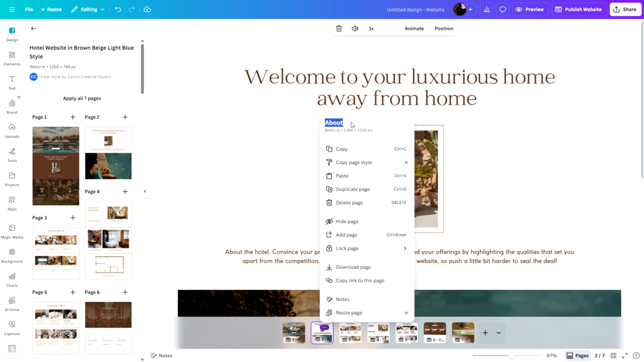Click the delete trash icon in toolbar
The image size is (644, 362).
tap(339, 29)
